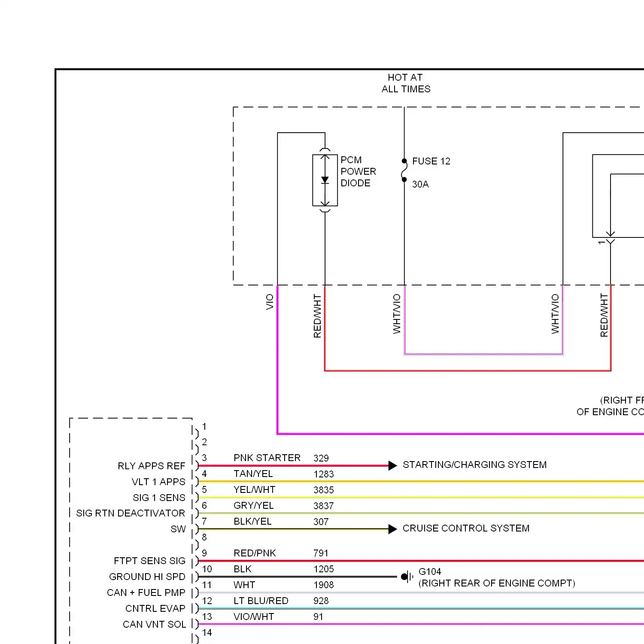This screenshot has width=644, height=644.
Task: Select the RED/PNK wire label
Action: pos(255,553)
